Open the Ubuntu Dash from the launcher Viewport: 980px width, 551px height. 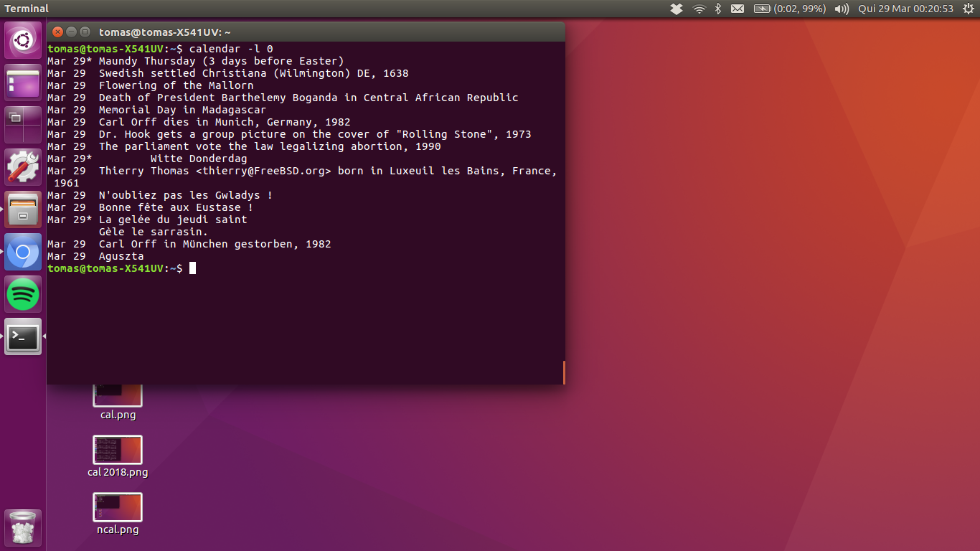(x=23, y=39)
